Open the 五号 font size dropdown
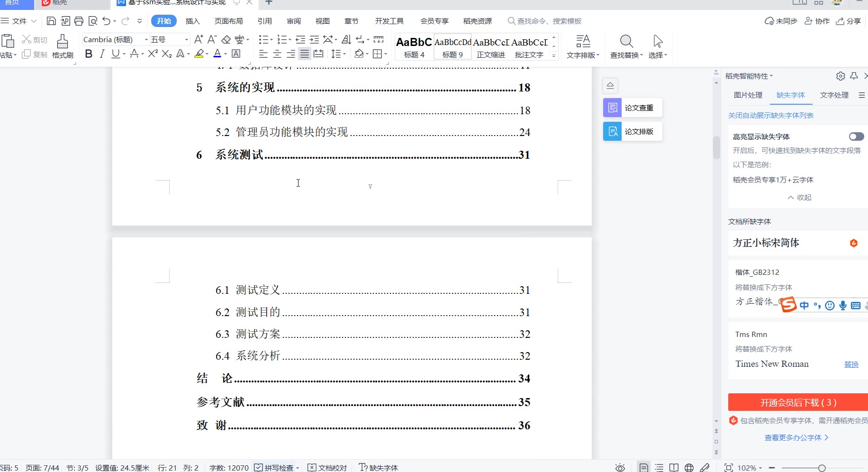This screenshot has width=868, height=472. 186,40
